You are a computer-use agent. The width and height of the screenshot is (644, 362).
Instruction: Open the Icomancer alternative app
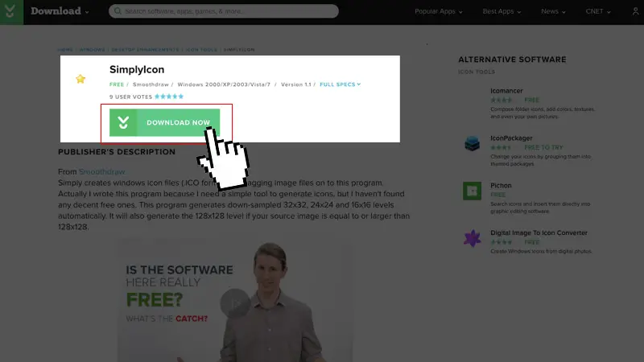506,91
